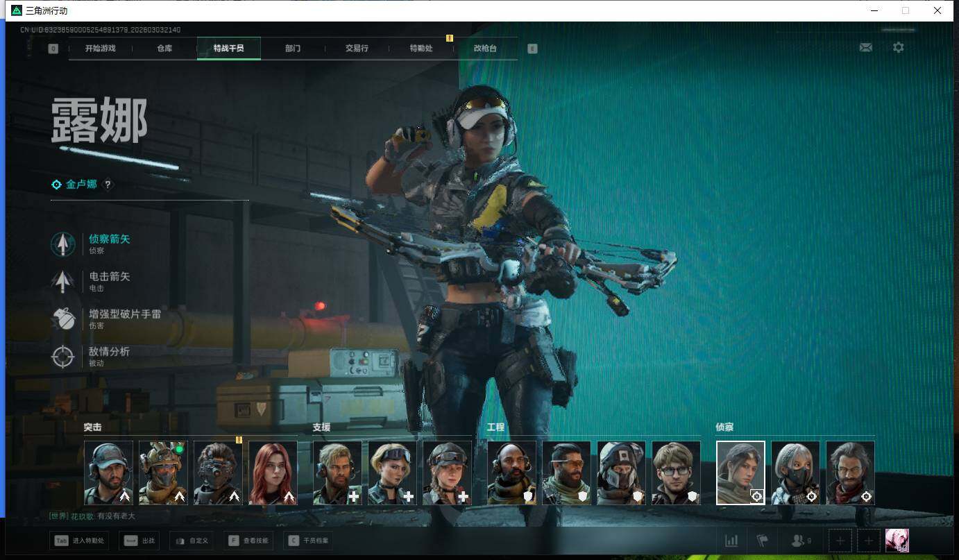Select the red-haired woman 突击 operator
959x560 pixels.
[273, 473]
